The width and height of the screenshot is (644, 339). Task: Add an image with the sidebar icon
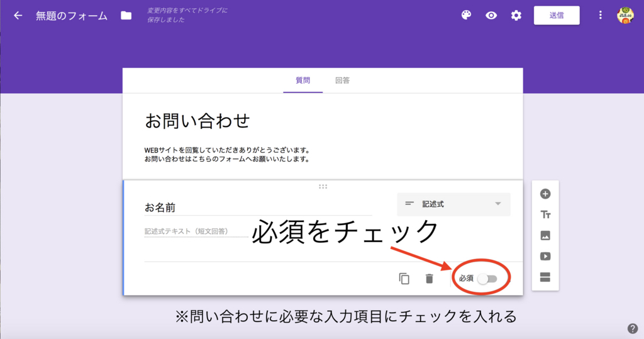[x=545, y=235]
